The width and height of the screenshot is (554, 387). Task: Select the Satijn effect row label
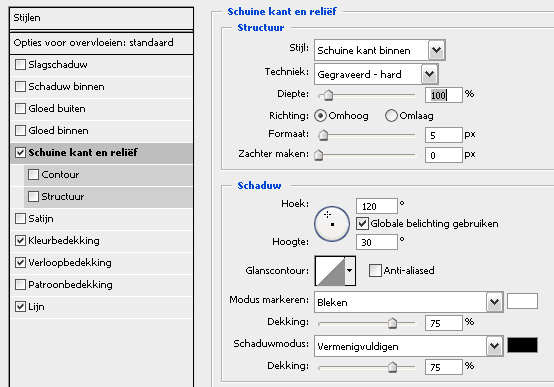tap(41, 219)
